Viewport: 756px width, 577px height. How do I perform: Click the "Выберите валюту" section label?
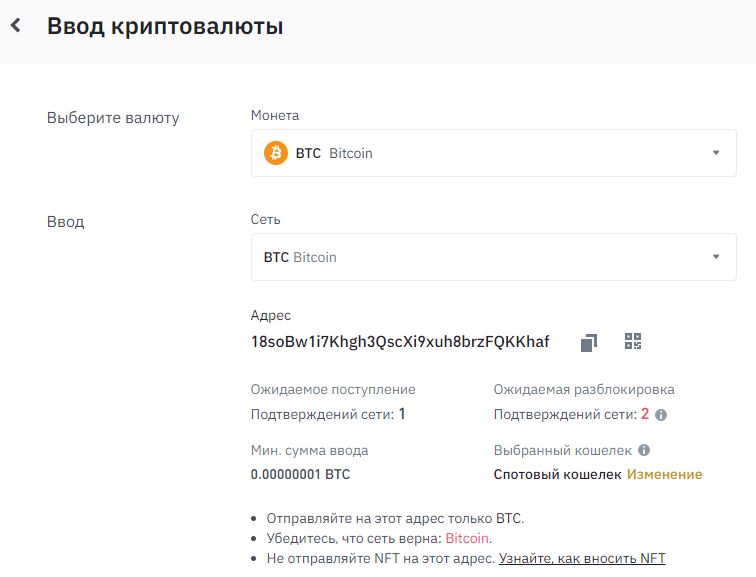click(113, 118)
